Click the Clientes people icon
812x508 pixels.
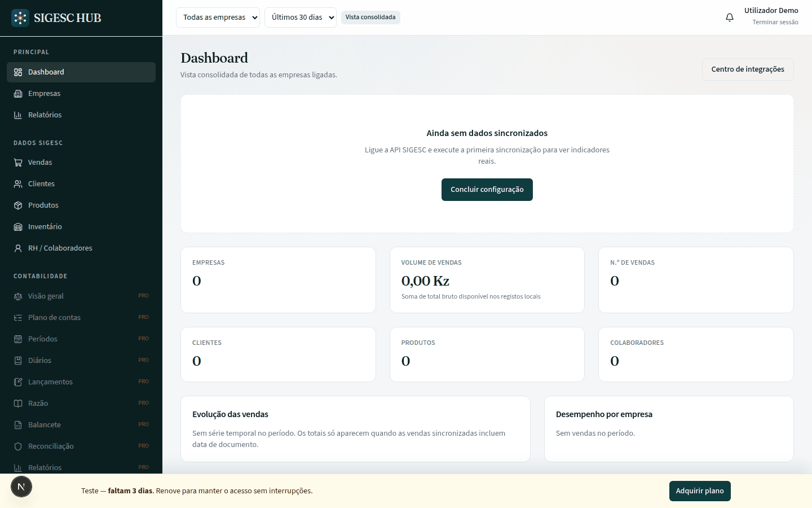pyautogui.click(x=18, y=184)
